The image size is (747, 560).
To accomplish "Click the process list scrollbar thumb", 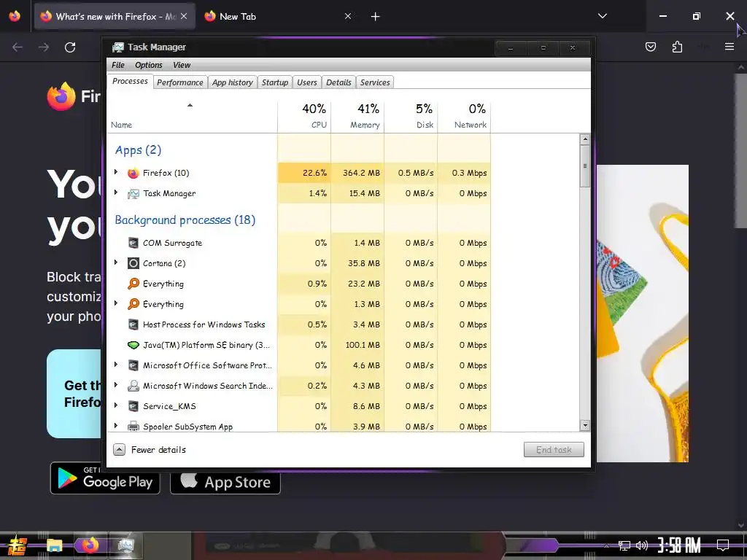I will [x=585, y=166].
